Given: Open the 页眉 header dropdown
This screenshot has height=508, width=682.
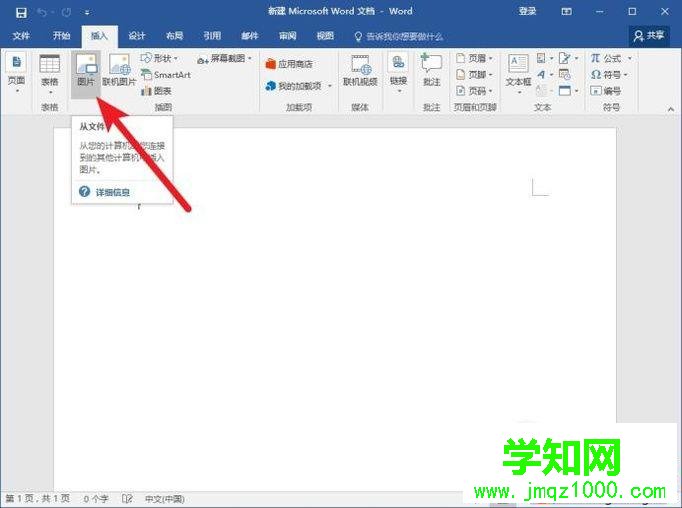Looking at the screenshot, I should (474, 58).
